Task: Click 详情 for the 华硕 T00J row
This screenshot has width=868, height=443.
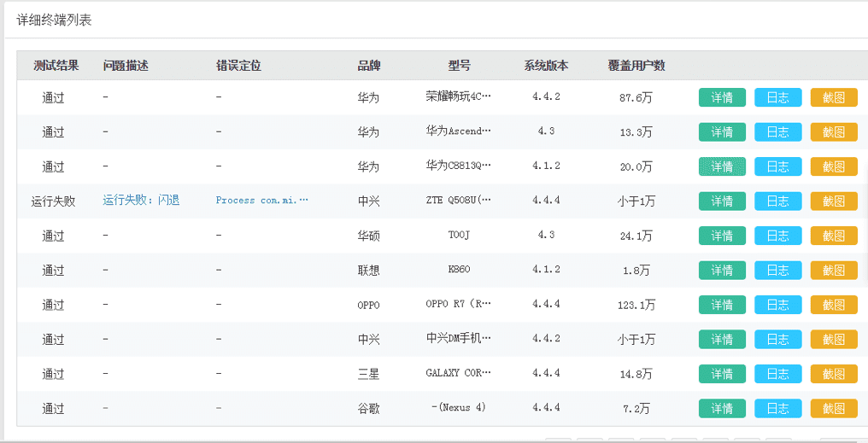Action: point(722,236)
